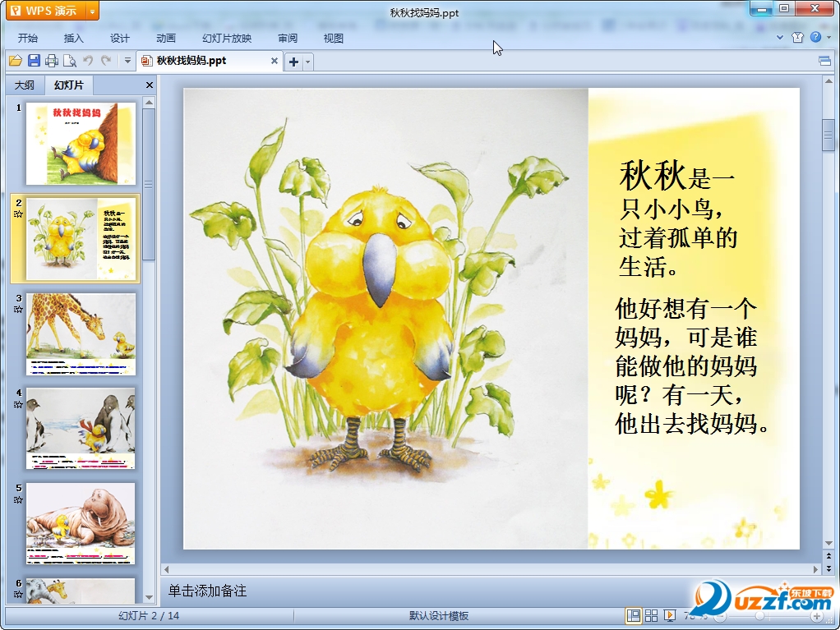The height and width of the screenshot is (630, 840).
Task: Expand the WPS 演示 dropdown arrow
Action: click(x=93, y=11)
